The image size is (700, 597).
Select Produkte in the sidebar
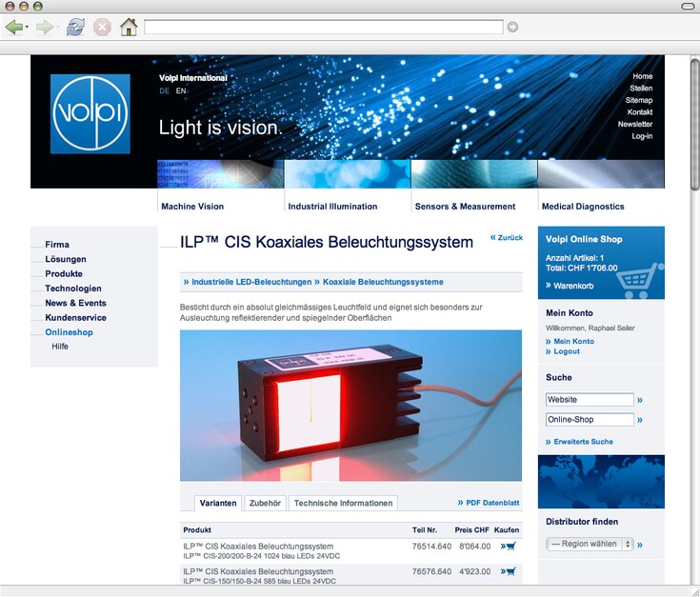pos(64,274)
